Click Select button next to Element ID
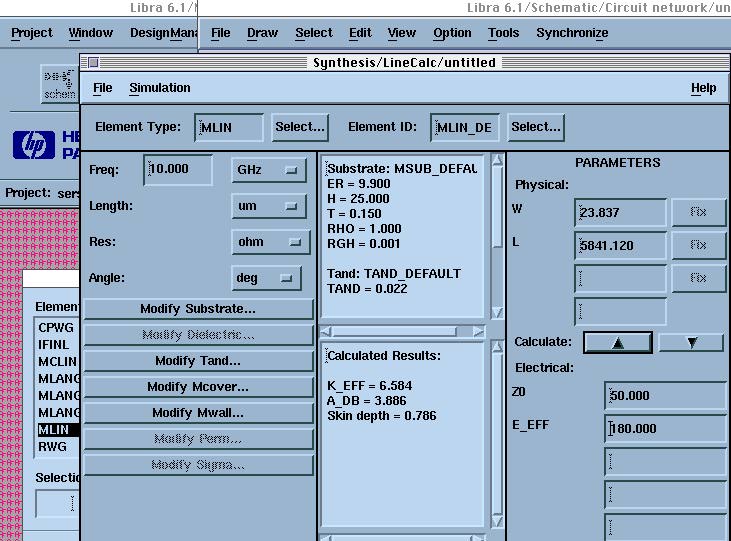Viewport: 731px width, 541px height. point(536,127)
